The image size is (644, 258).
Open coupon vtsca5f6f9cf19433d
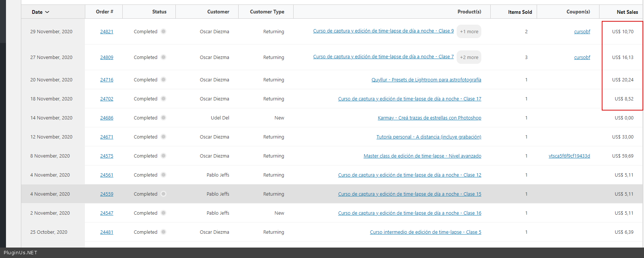coord(569,156)
